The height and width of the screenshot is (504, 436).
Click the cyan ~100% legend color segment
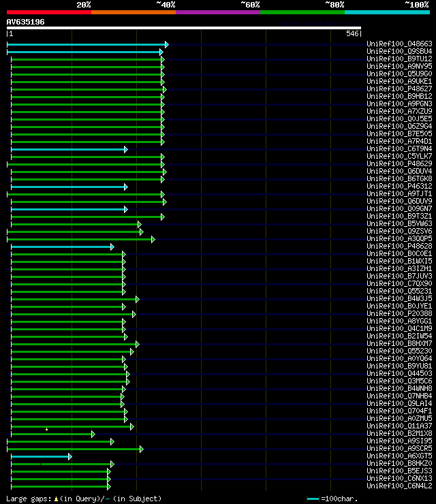click(x=387, y=12)
